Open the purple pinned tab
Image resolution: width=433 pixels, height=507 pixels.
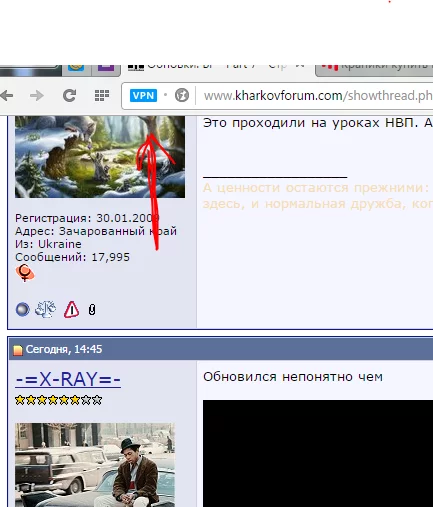click(106, 68)
